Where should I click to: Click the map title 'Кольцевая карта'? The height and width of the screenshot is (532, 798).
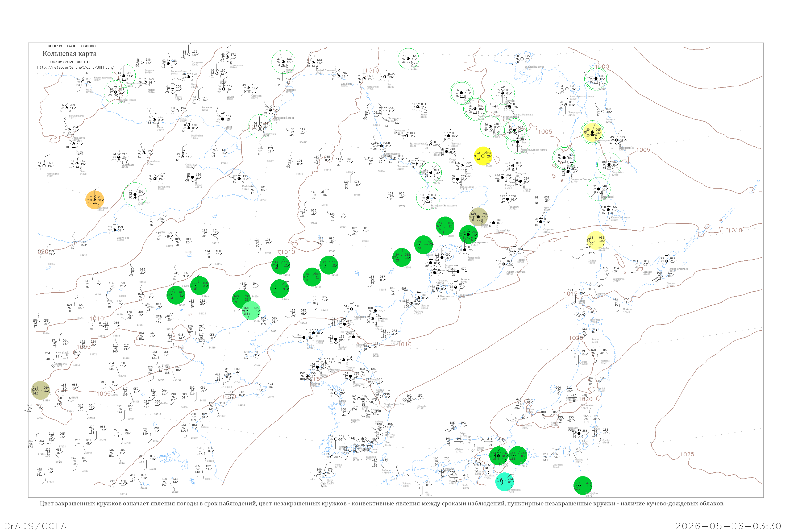point(69,54)
